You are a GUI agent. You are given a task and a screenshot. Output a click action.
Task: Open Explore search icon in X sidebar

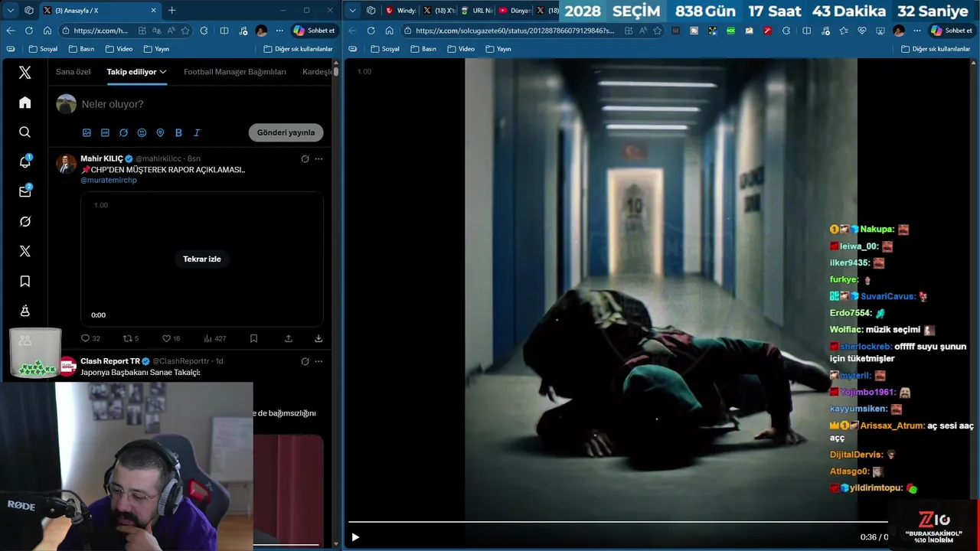click(x=24, y=132)
